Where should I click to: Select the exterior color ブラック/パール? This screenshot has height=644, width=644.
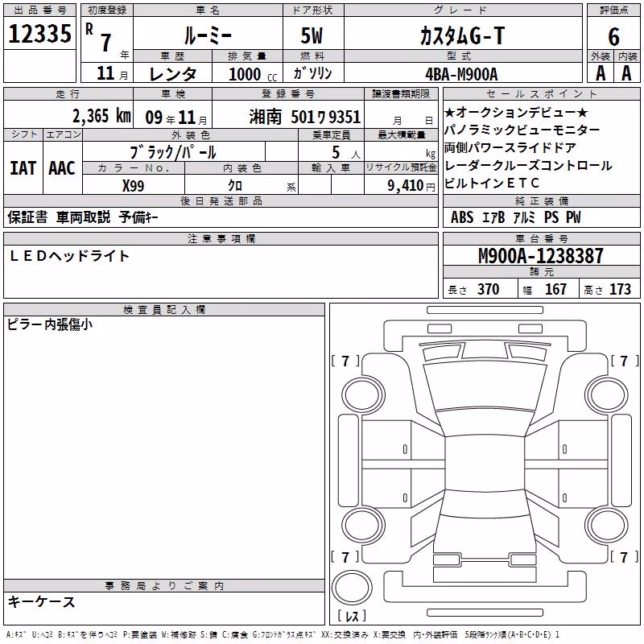[x=173, y=152]
